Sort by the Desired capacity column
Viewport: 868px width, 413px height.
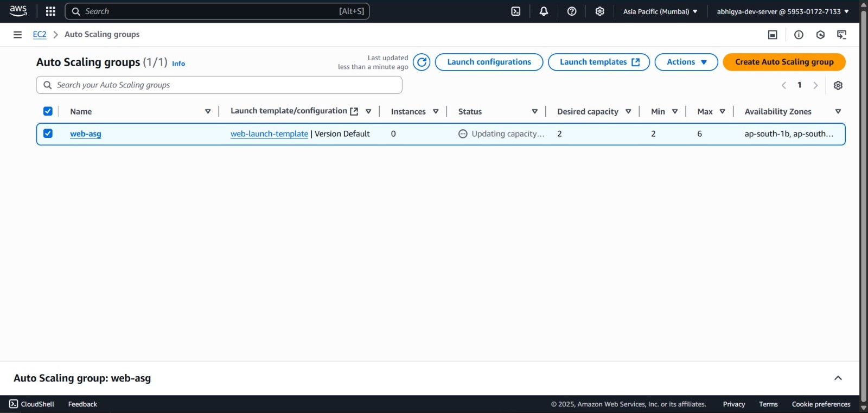(x=628, y=111)
